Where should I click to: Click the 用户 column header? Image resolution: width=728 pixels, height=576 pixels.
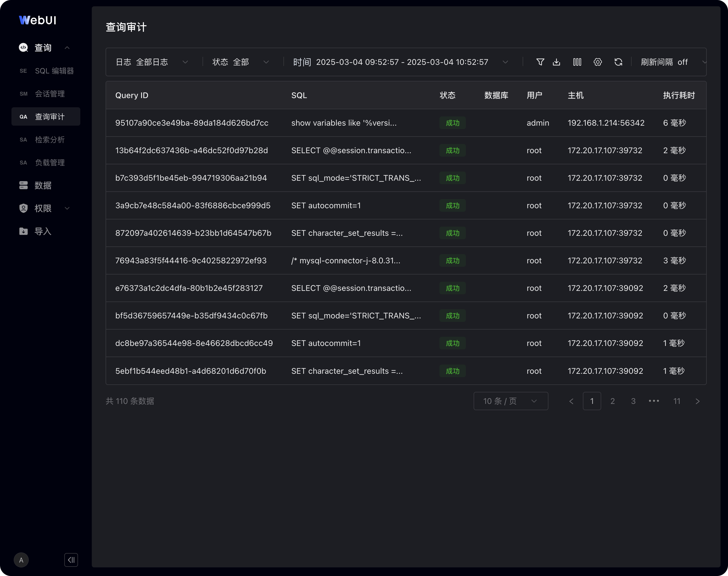534,96
